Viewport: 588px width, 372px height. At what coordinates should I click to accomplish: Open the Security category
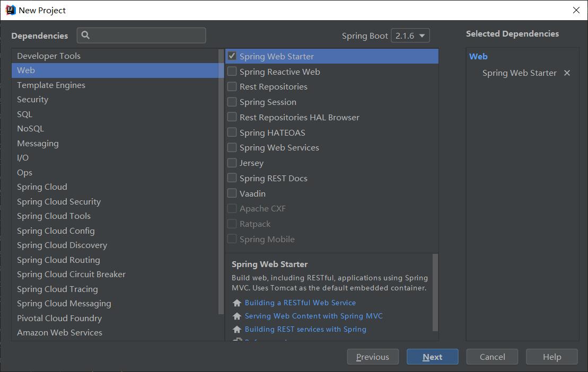115,100
